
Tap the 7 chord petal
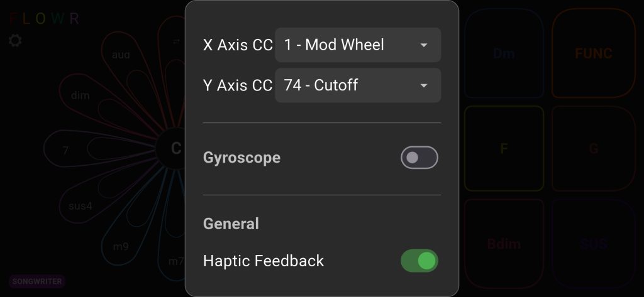tap(65, 151)
